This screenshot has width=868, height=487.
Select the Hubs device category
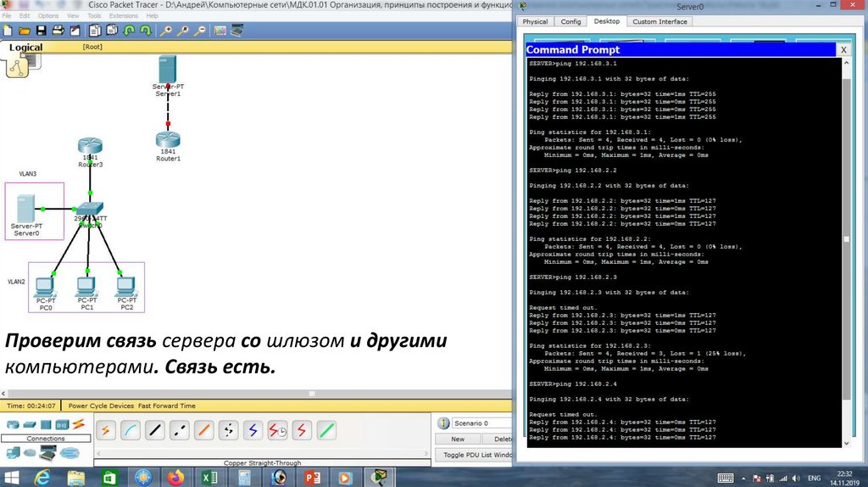coord(46,425)
